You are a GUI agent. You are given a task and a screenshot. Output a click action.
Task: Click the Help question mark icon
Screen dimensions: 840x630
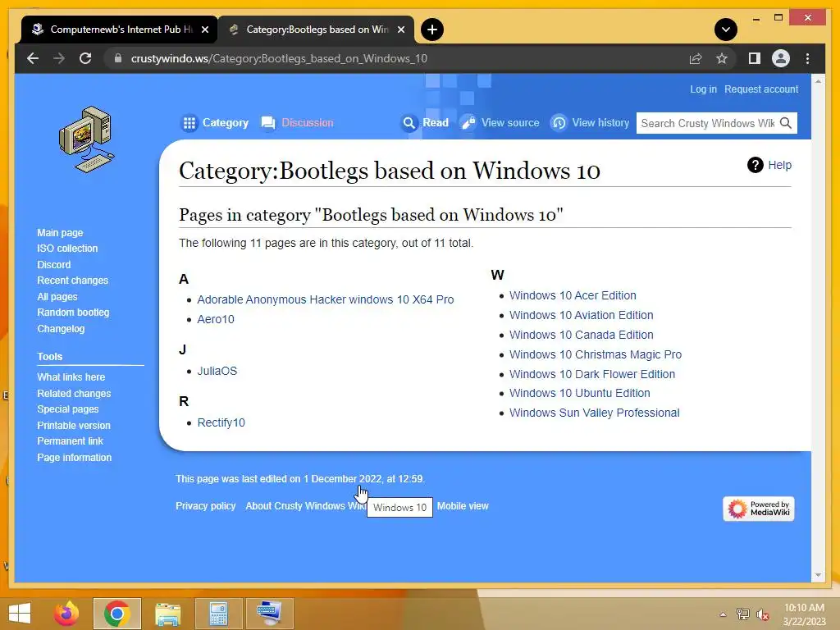756,165
